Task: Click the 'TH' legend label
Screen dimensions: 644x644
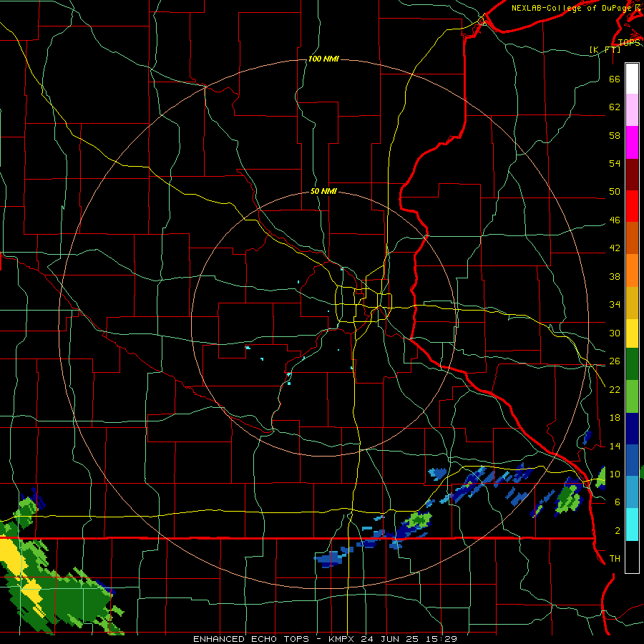Action: tap(615, 559)
